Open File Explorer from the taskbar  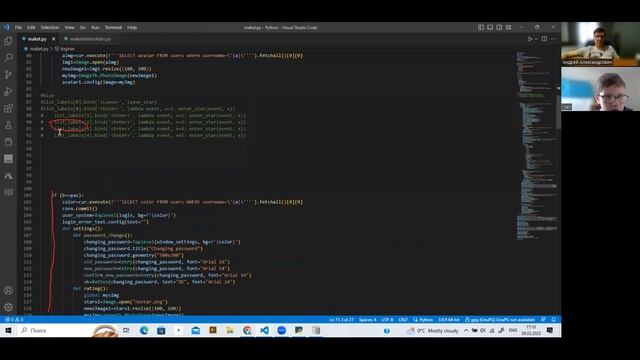230,330
